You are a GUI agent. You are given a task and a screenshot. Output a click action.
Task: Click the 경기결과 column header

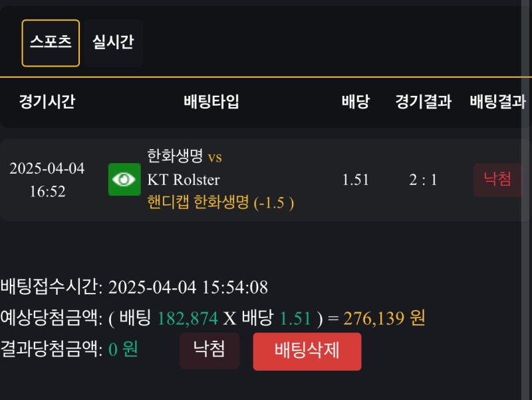(x=424, y=102)
